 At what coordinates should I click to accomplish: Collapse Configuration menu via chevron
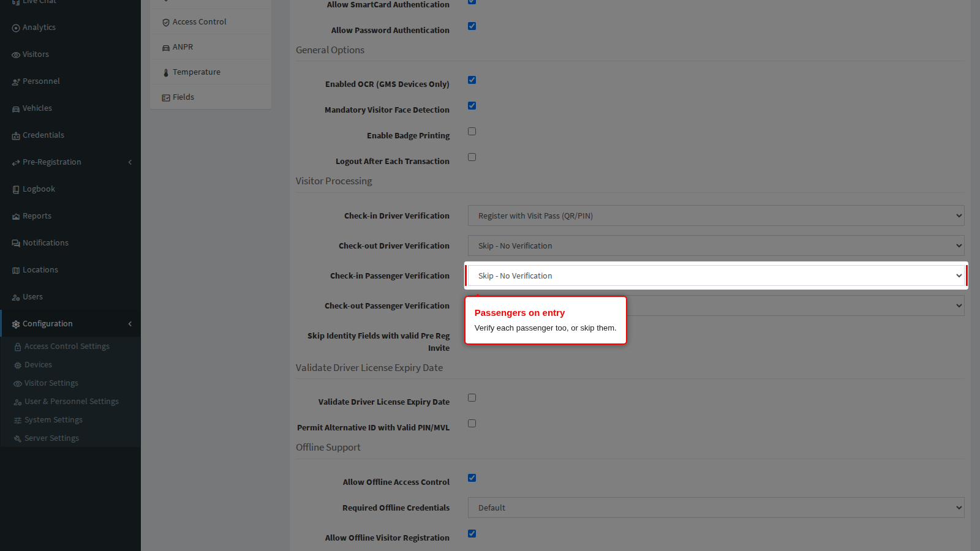[x=130, y=324]
